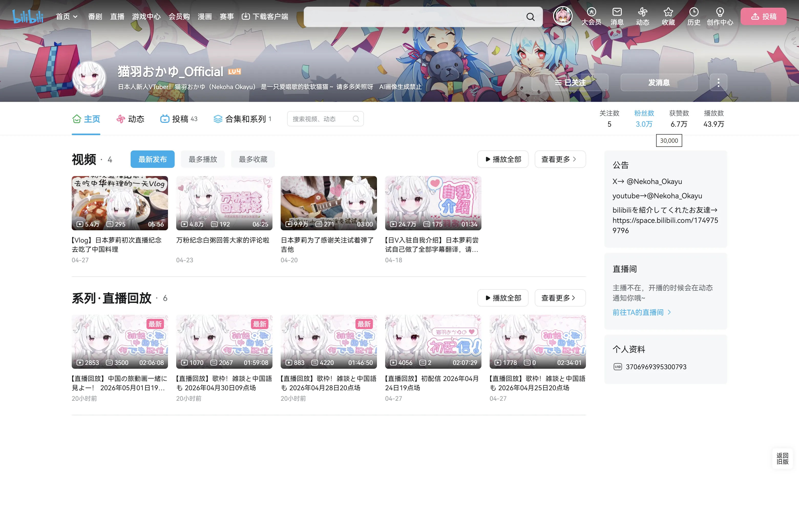
Task: Open 会员购 in the top navigation
Action: pyautogui.click(x=179, y=16)
